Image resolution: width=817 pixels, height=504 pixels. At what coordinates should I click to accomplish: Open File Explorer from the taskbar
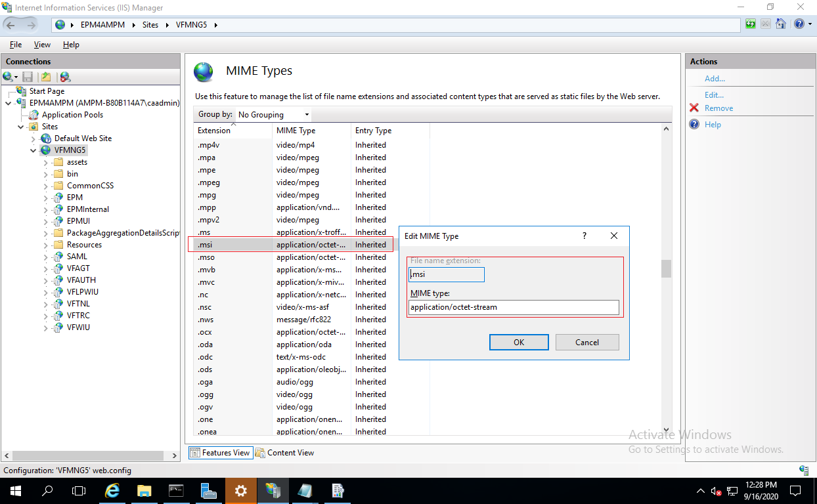coord(144,490)
